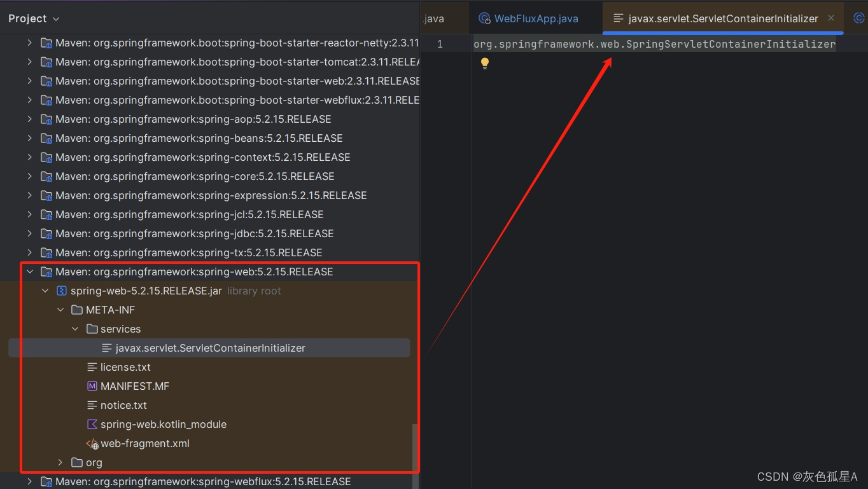Expand spring-context library node
Screen dimensions: 868x489
point(29,157)
